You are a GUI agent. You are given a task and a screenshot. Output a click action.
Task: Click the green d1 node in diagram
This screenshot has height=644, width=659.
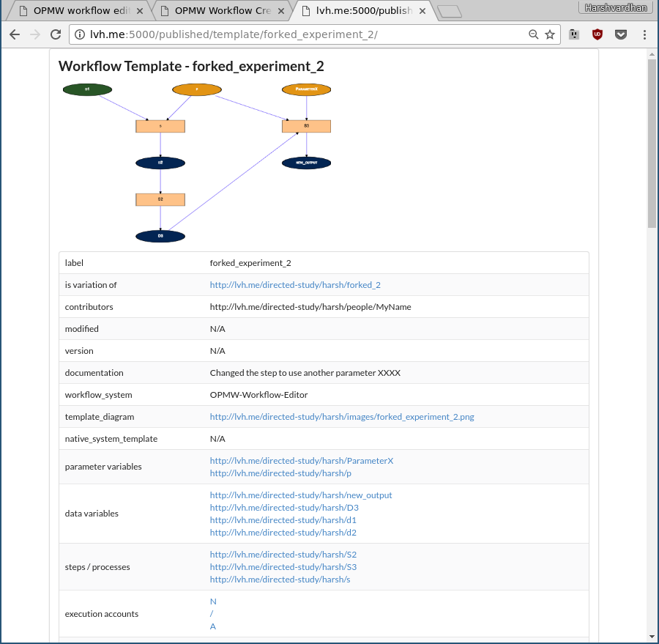87,89
